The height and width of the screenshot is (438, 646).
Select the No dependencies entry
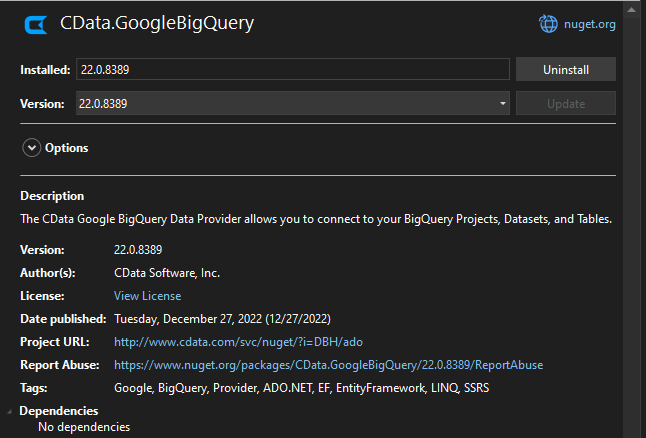pos(84,427)
